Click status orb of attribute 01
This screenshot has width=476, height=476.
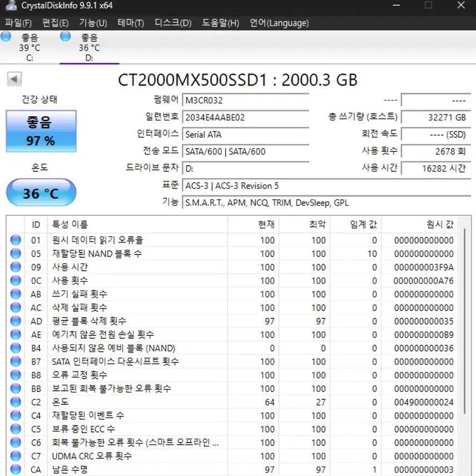16,240
